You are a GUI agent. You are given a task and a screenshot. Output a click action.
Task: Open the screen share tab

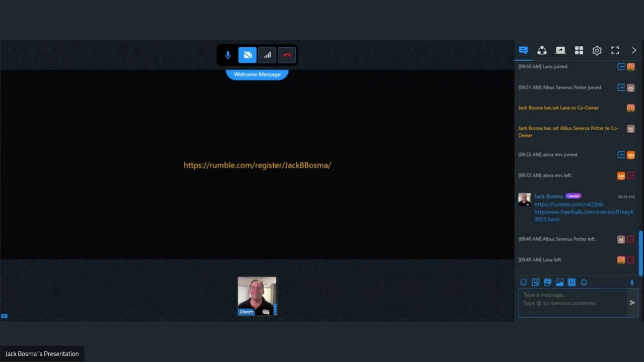[560, 50]
